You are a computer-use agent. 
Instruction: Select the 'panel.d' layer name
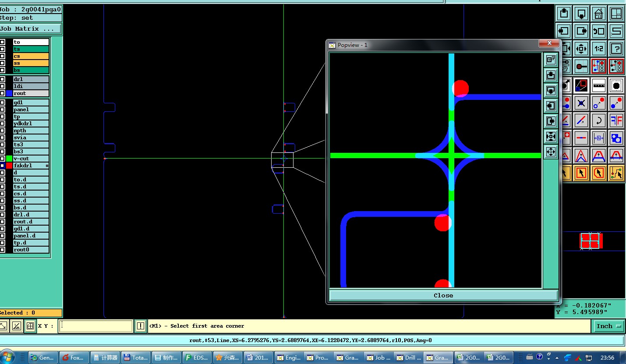point(31,236)
